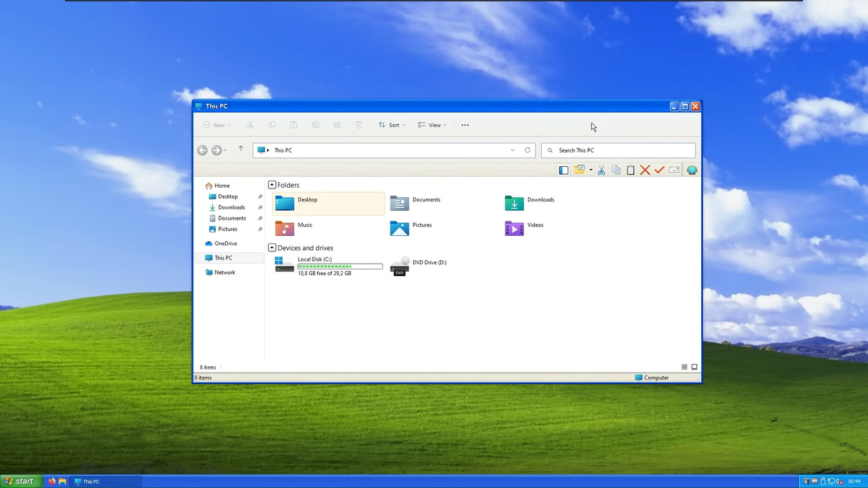The height and width of the screenshot is (488, 868).
Task: Click This PC taskbar button
Action: 106,481
